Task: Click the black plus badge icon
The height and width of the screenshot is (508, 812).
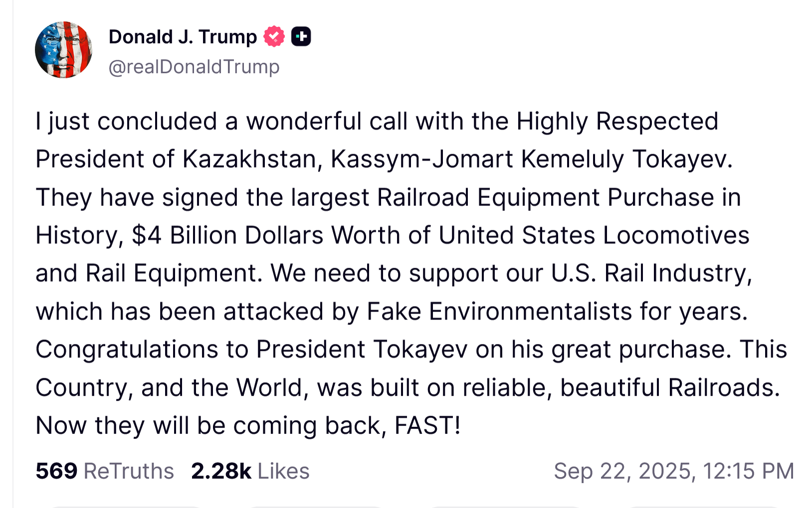Action: pyautogui.click(x=301, y=36)
